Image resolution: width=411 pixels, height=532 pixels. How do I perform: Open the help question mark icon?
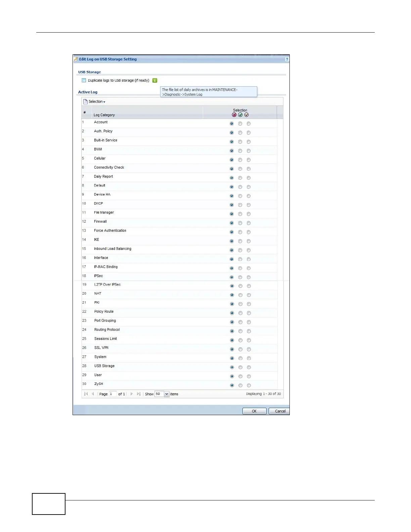287,59
